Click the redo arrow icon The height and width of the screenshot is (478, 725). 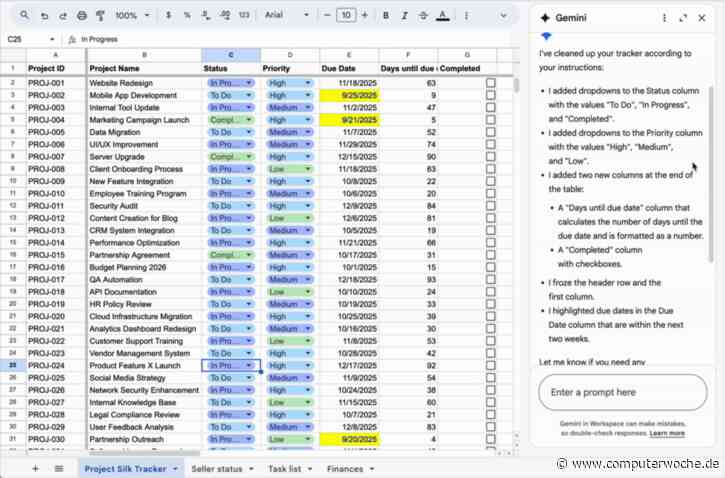pyautogui.click(x=63, y=16)
